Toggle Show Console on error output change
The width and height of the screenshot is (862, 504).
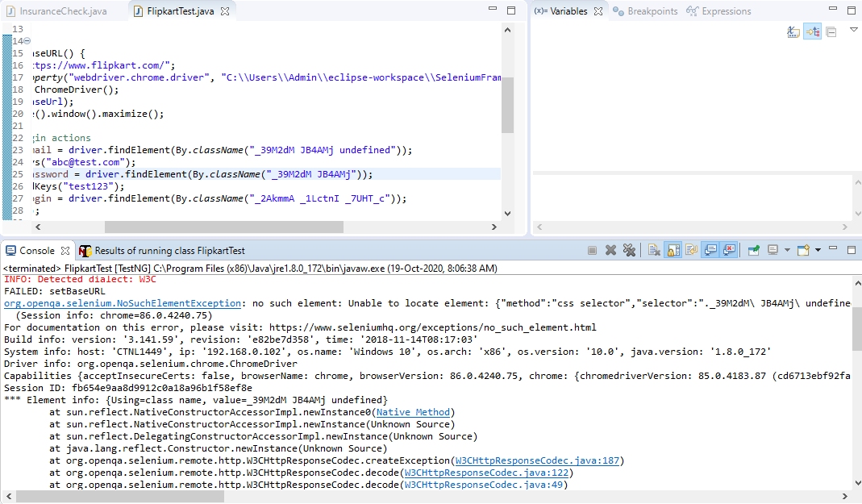tap(729, 250)
